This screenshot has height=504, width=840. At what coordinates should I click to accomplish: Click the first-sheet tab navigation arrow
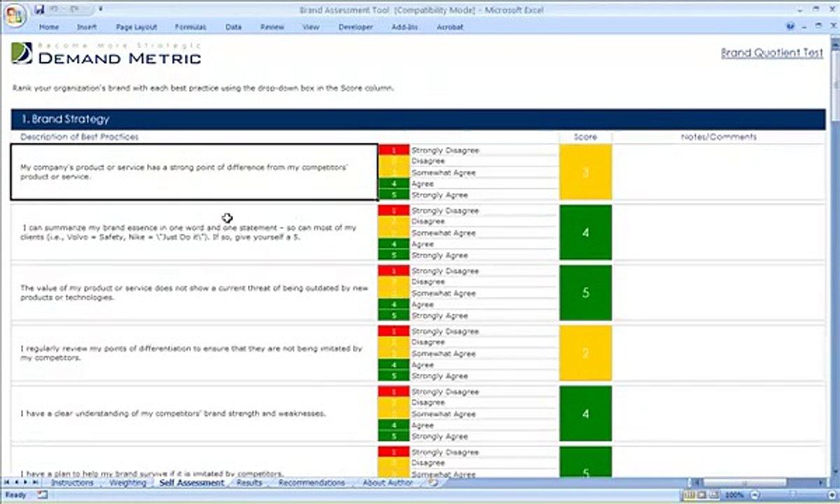(6, 483)
